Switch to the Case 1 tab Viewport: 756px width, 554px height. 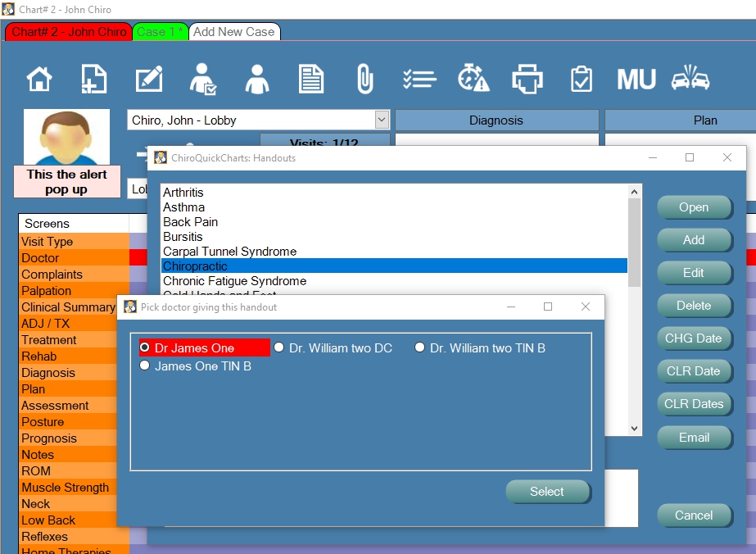[160, 32]
